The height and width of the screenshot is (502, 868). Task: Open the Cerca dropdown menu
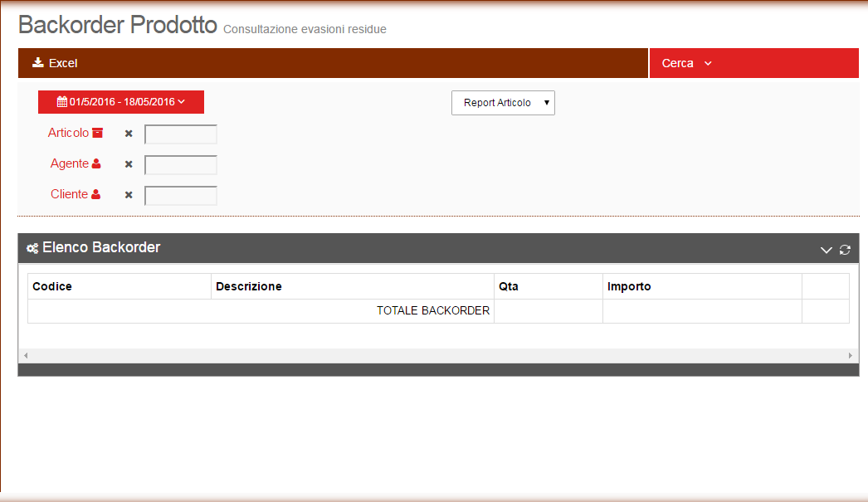point(686,63)
